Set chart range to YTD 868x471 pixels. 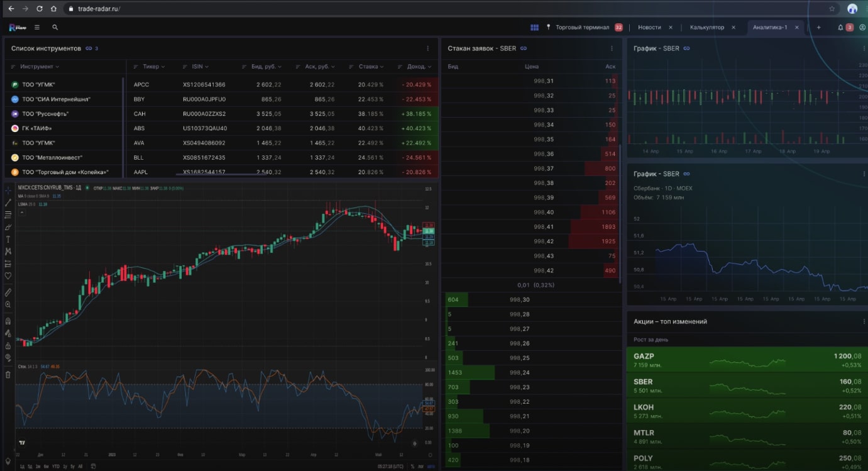coord(56,466)
